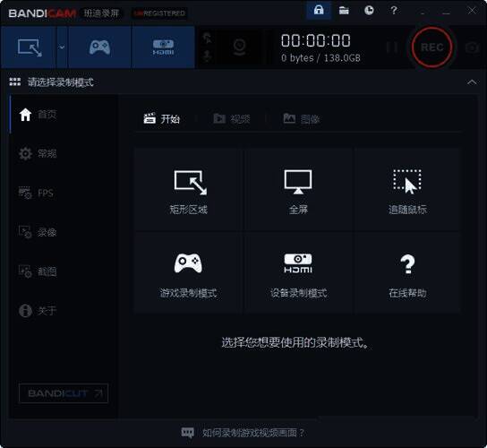
Task: Switch to the 视频 tab
Action: [x=232, y=118]
